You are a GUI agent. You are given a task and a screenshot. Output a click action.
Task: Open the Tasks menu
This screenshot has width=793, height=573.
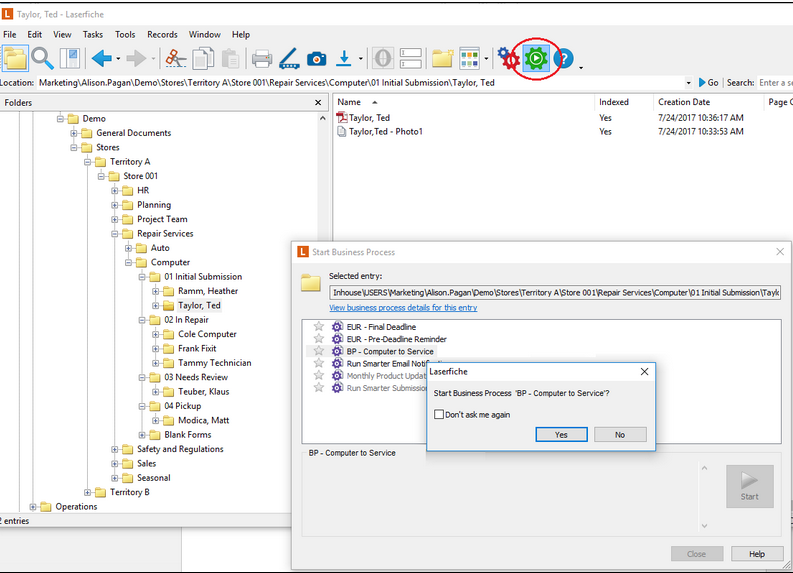click(x=93, y=34)
